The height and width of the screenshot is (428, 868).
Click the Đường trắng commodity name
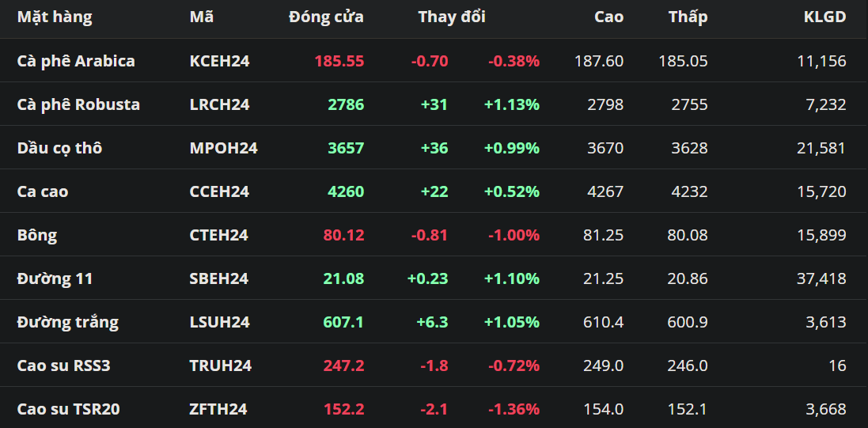pyautogui.click(x=67, y=322)
